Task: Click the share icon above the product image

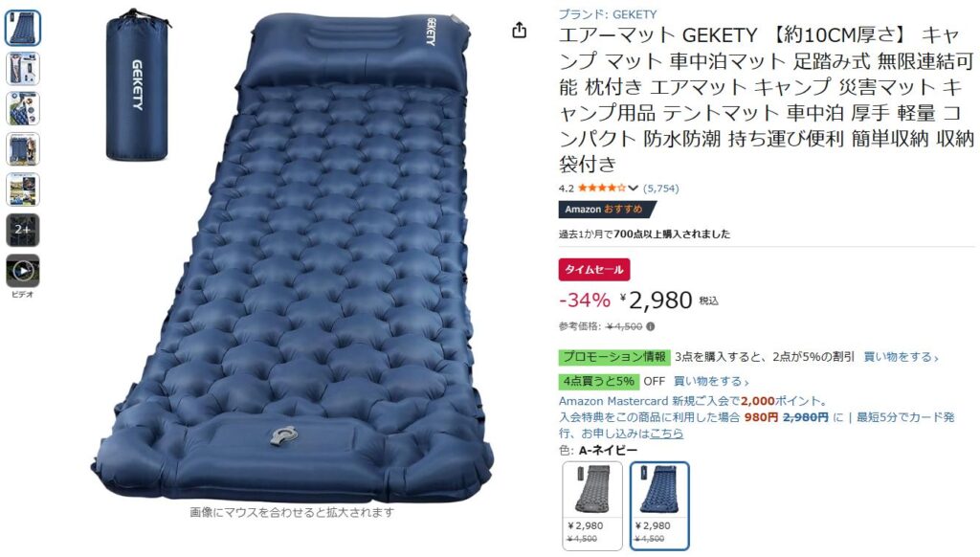Action: tap(520, 30)
